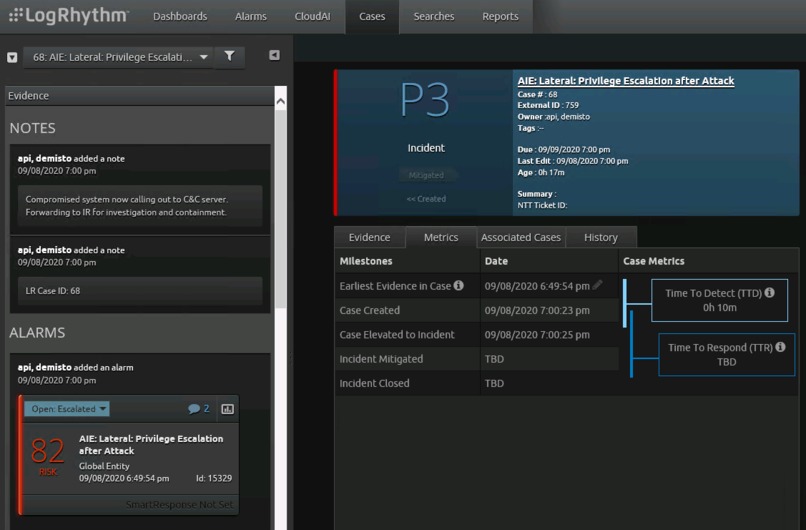Screen dimensions: 806x530
Task: Click the NTT Ticket ID field
Action: [542, 205]
